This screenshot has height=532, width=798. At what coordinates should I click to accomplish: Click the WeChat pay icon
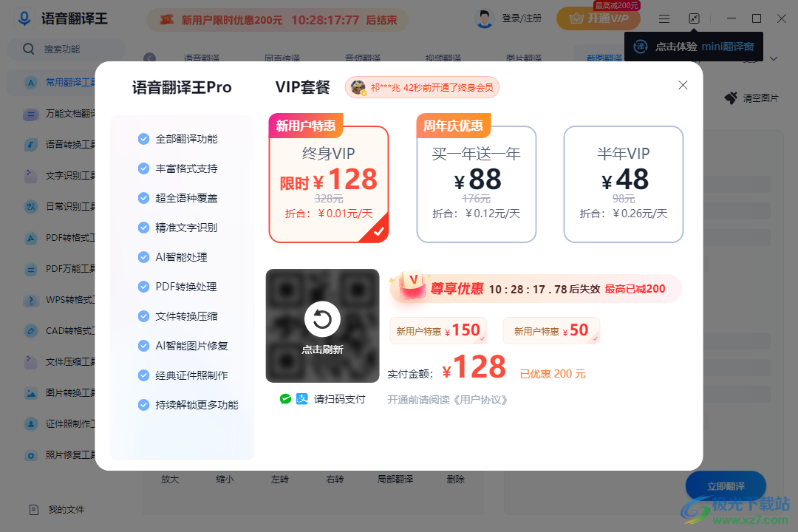(x=285, y=399)
